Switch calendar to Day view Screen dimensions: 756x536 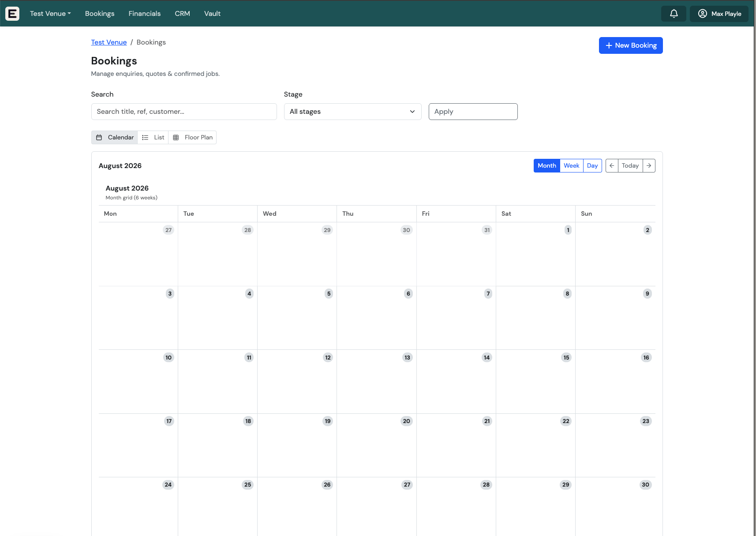592,166
